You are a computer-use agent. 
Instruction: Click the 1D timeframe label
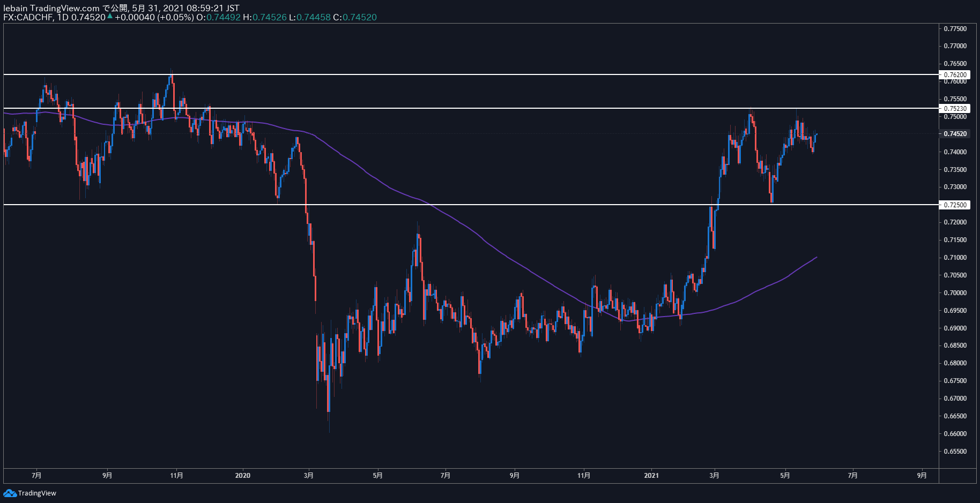pyautogui.click(x=63, y=17)
